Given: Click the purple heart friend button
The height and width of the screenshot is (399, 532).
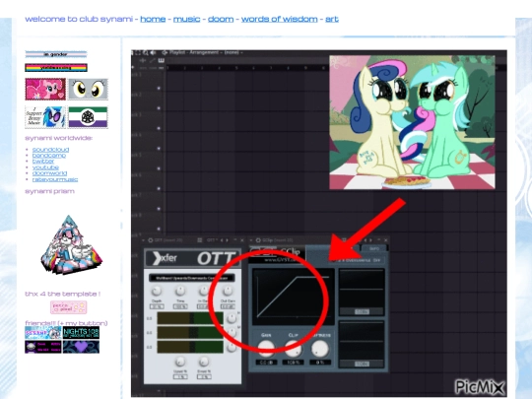Looking at the screenshot, I should [x=81, y=347].
